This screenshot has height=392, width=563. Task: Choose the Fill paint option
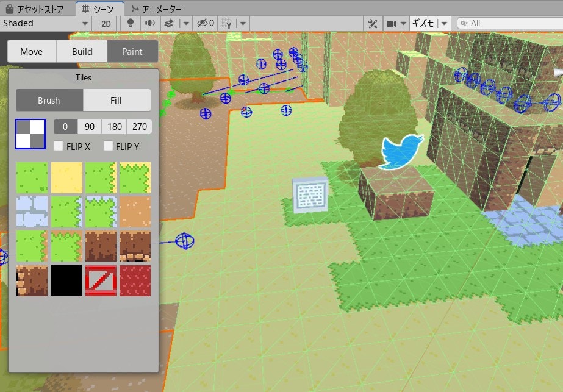click(117, 100)
